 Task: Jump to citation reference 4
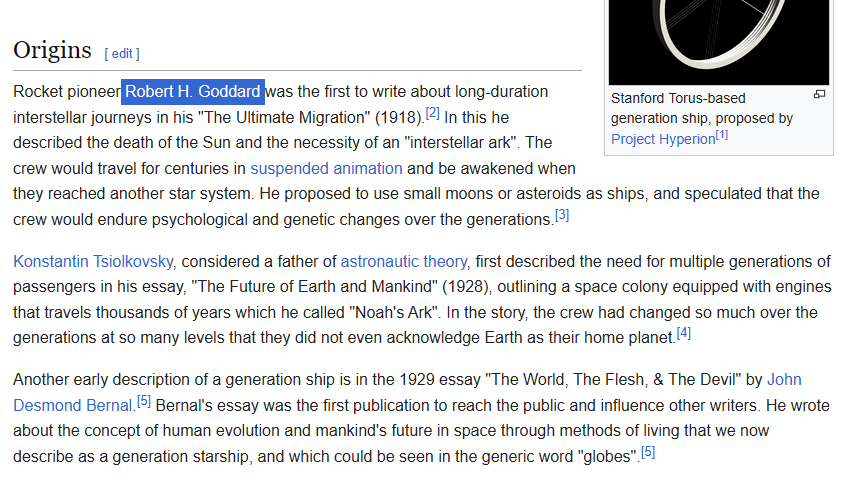pyautogui.click(x=683, y=333)
